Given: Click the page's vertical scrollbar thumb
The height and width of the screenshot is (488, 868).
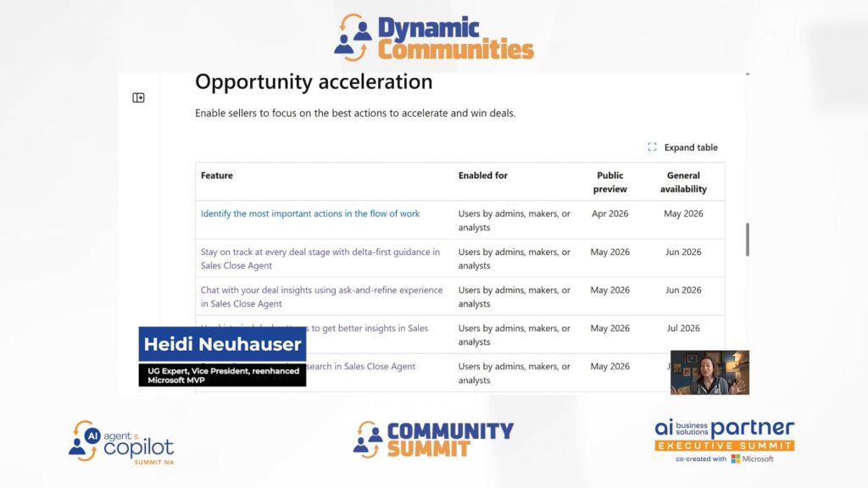Looking at the screenshot, I should click(747, 240).
